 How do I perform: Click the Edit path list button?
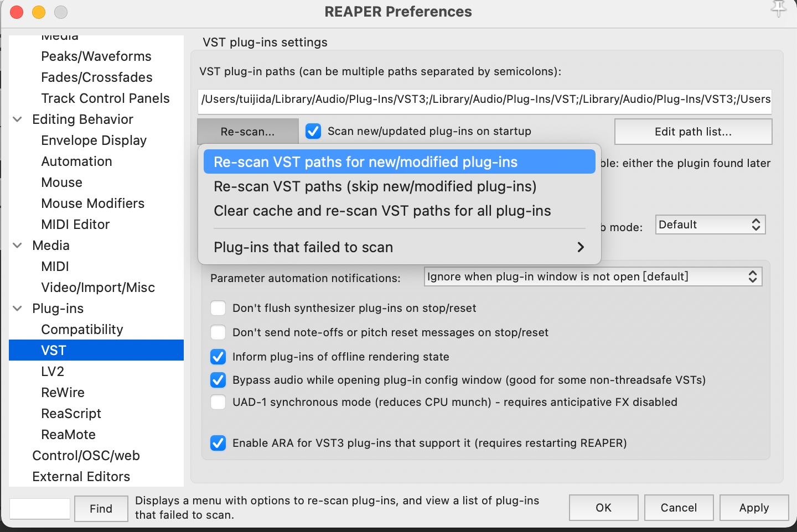pyautogui.click(x=693, y=132)
